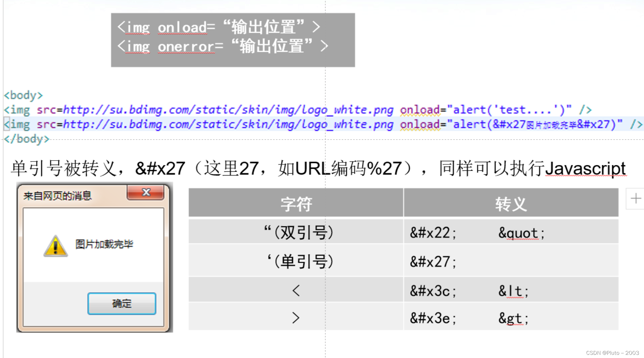
Task: Click the <img onerror= line in gray box
Action: pyautogui.click(x=223, y=46)
